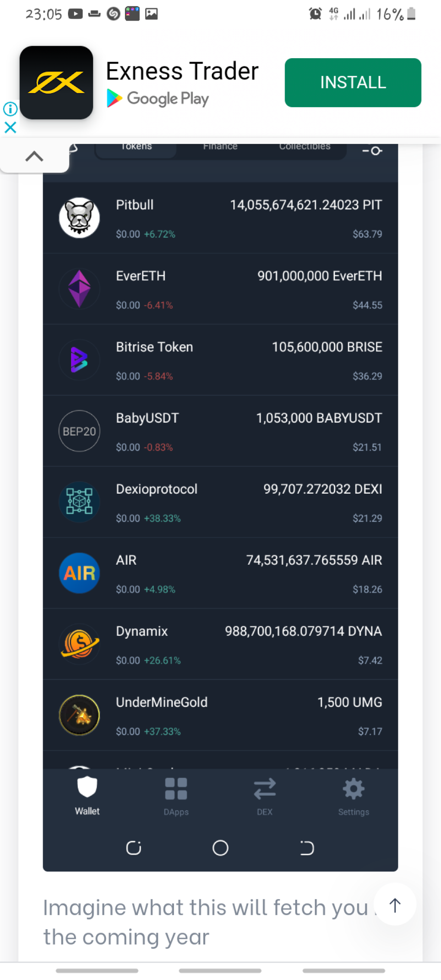This screenshot has height=980, width=441.
Task: Tap the Dynamix coin icon
Action: pos(79,644)
